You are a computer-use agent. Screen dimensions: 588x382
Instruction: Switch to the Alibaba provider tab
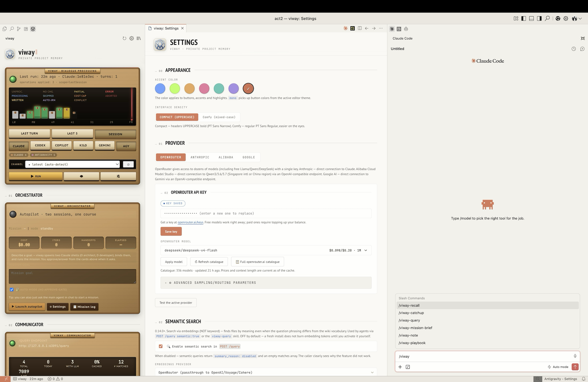(x=226, y=157)
